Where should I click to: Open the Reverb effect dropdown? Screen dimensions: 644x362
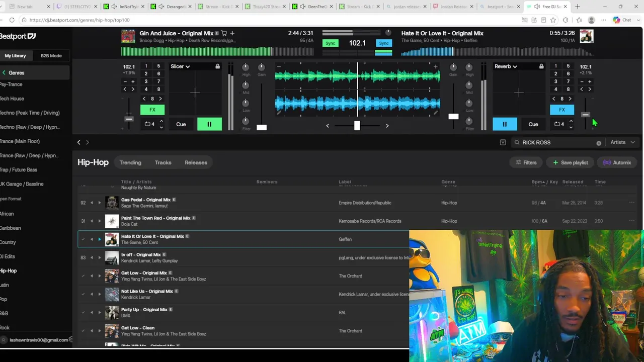click(506, 66)
